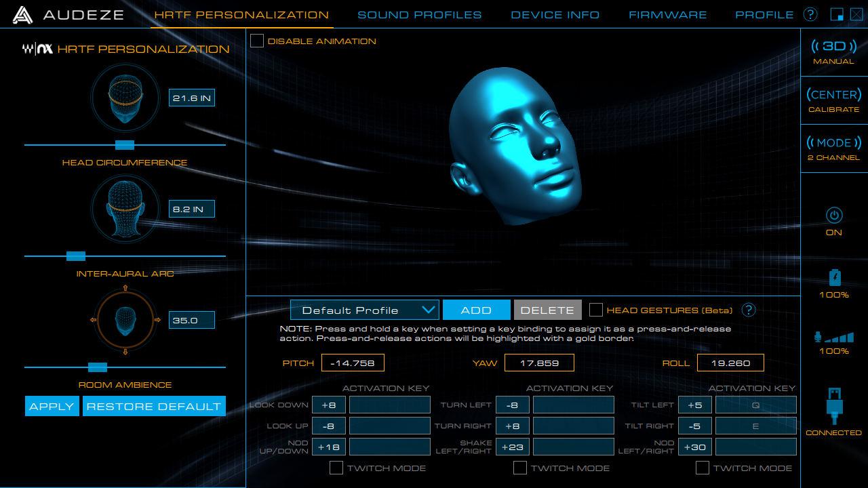Click the head circumference slider handle
Screen dimensions: 868x488
(x=125, y=145)
